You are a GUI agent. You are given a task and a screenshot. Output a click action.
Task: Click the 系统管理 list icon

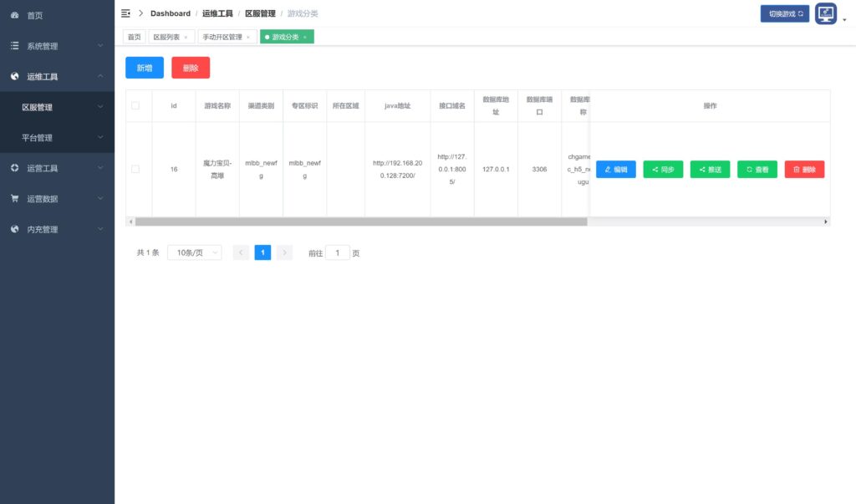[14, 46]
